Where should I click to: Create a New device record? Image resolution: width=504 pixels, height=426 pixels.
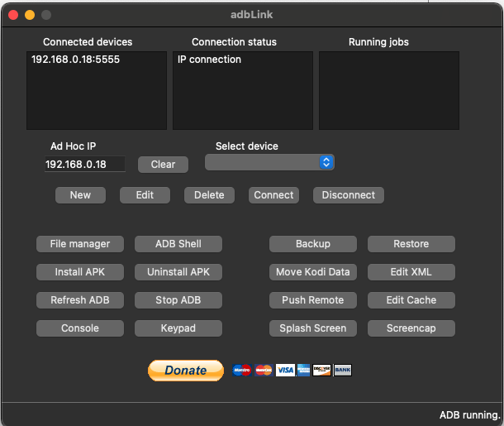(80, 195)
